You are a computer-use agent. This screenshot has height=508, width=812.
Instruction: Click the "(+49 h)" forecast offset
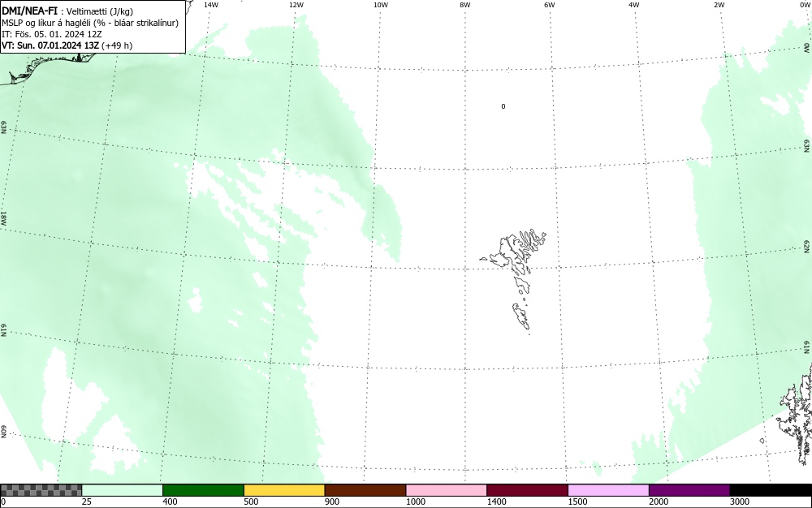coord(116,45)
